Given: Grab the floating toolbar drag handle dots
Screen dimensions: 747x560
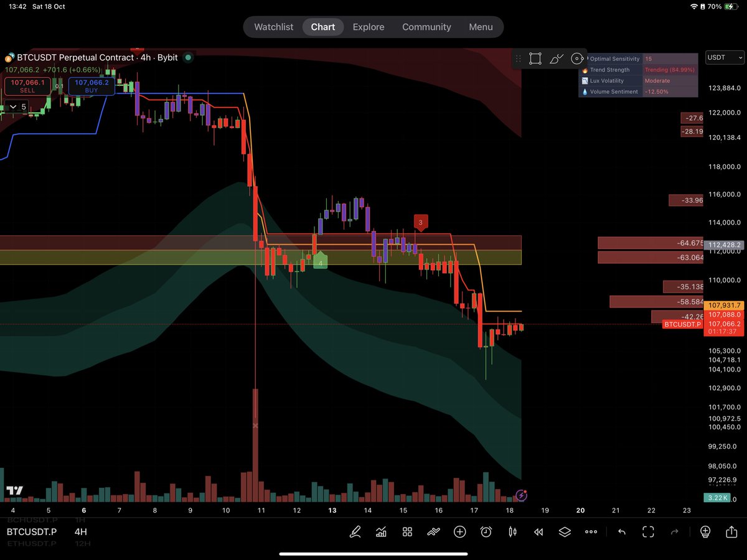Looking at the screenshot, I should [x=518, y=59].
